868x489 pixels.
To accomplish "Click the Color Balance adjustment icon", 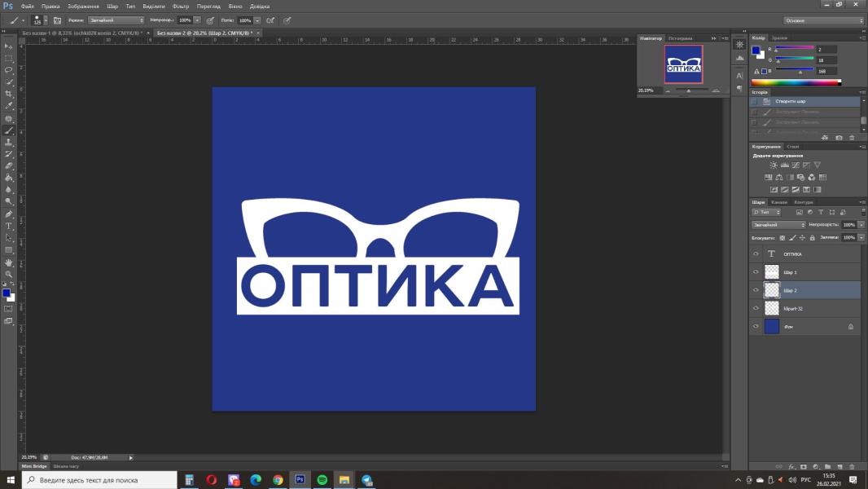I will [x=779, y=177].
